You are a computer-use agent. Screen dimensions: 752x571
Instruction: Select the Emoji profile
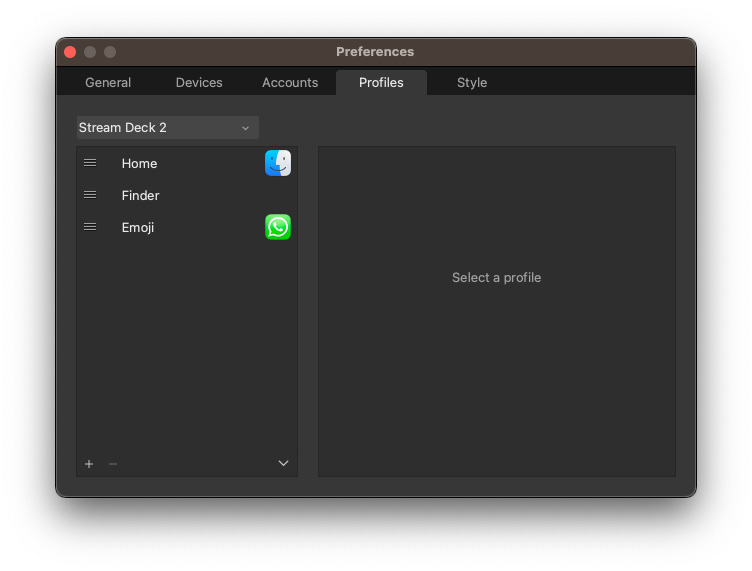point(187,227)
